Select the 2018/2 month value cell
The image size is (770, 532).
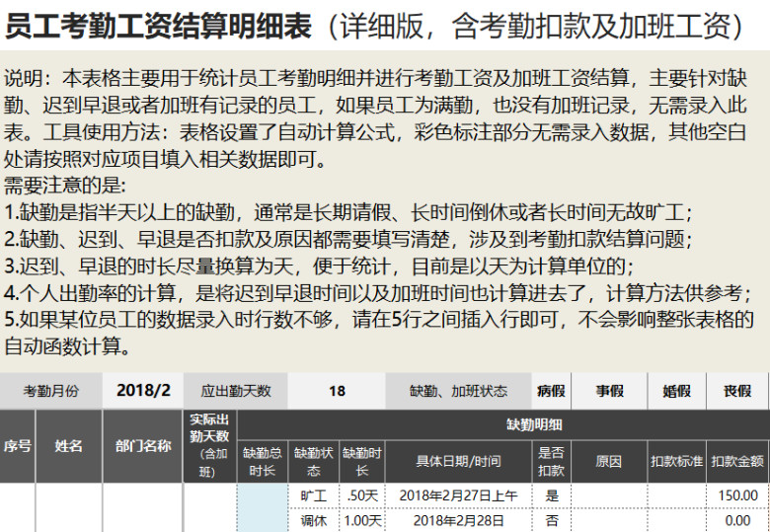tap(143, 391)
